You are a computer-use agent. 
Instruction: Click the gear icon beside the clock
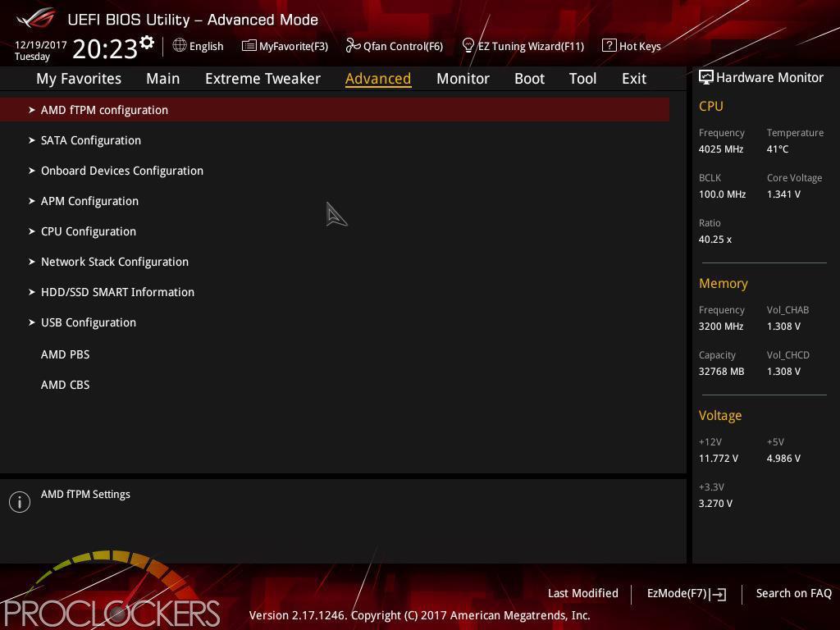(146, 43)
